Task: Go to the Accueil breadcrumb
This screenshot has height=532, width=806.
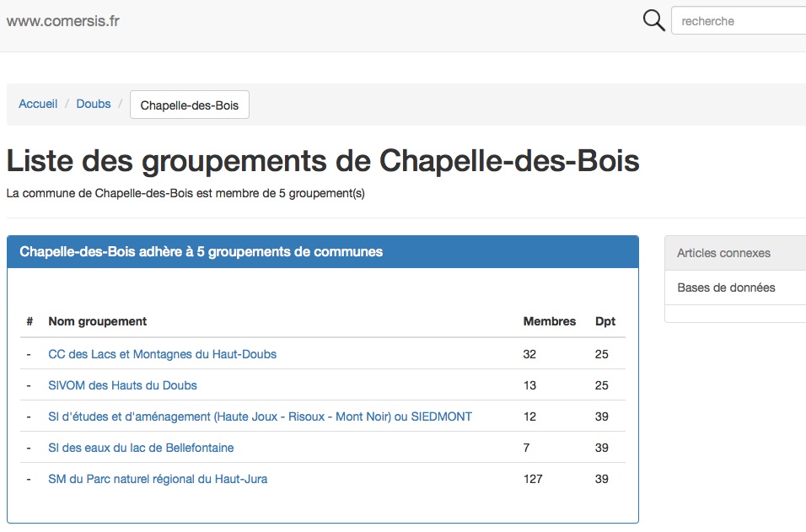Action: pos(38,104)
